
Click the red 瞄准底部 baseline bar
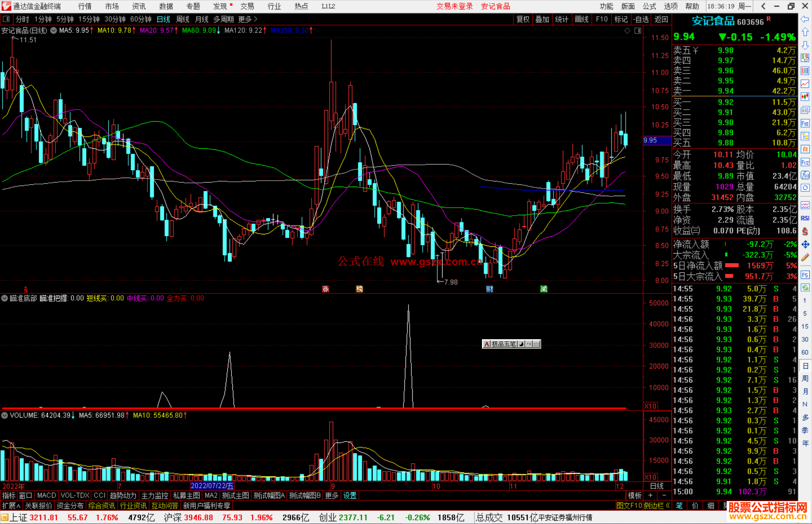coord(301,408)
